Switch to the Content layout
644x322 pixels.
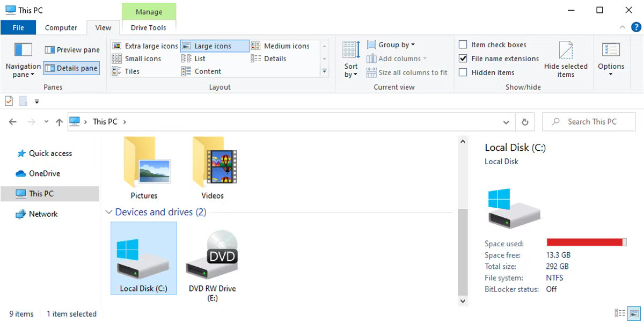207,71
